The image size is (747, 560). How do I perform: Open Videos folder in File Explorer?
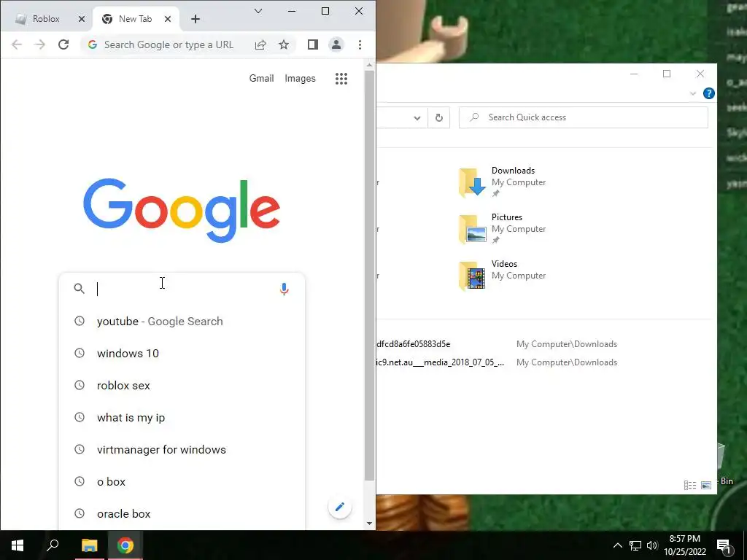click(x=503, y=275)
